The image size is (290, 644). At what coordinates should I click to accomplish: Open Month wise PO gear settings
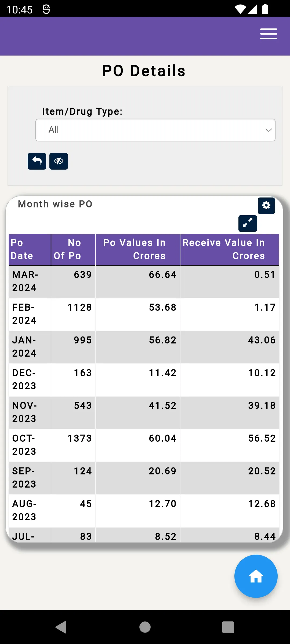(x=266, y=206)
